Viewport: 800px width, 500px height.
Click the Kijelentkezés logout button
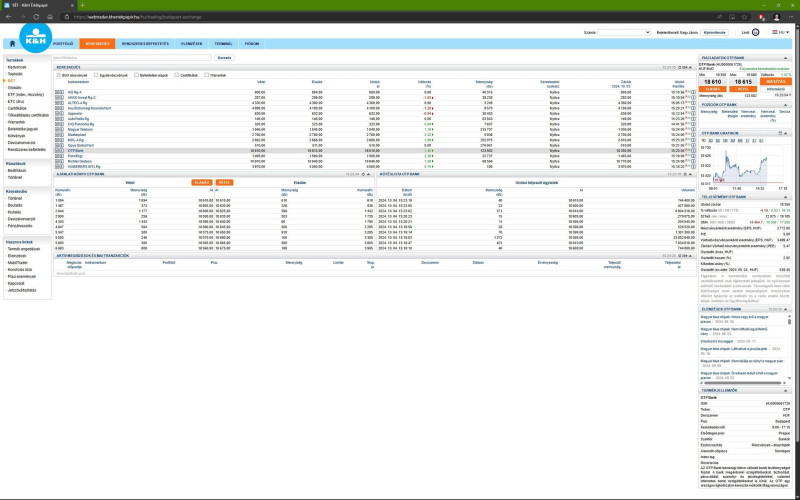(x=714, y=32)
